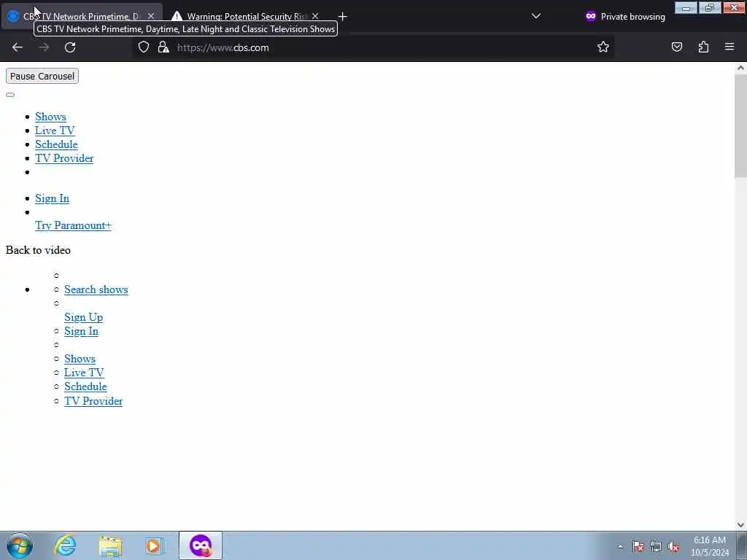
Task: Open Windows Explorer folder in the taskbar
Action: point(111,545)
